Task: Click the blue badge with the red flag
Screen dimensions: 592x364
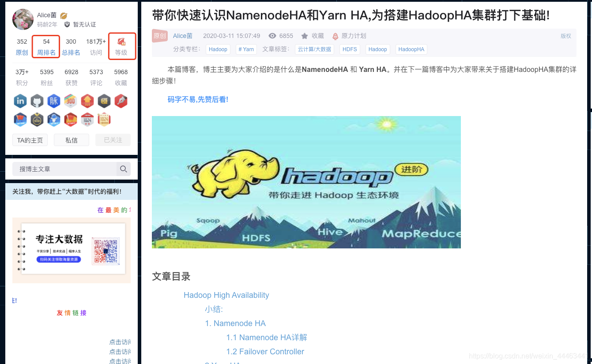Action: (20, 119)
